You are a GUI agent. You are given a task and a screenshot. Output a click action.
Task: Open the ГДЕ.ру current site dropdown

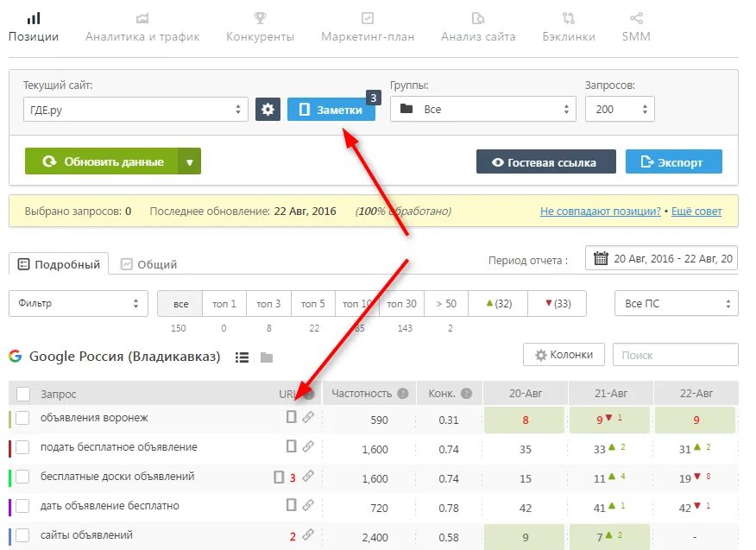tap(135, 110)
